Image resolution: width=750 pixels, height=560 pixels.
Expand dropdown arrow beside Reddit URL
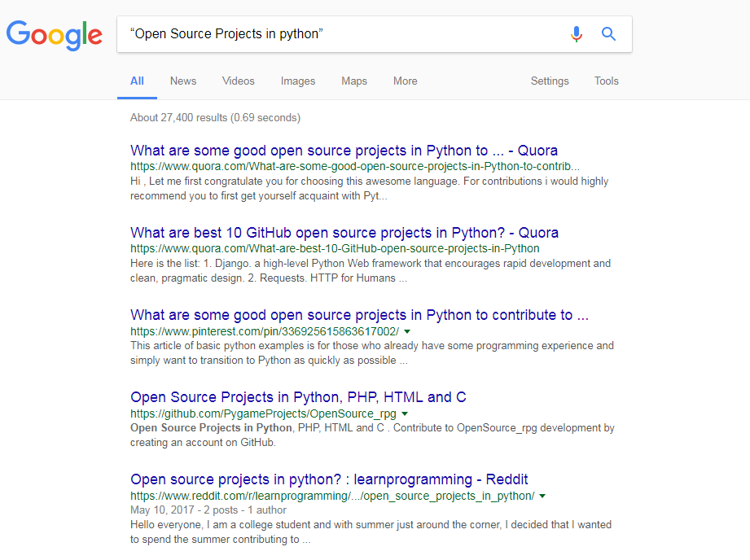tap(542, 496)
